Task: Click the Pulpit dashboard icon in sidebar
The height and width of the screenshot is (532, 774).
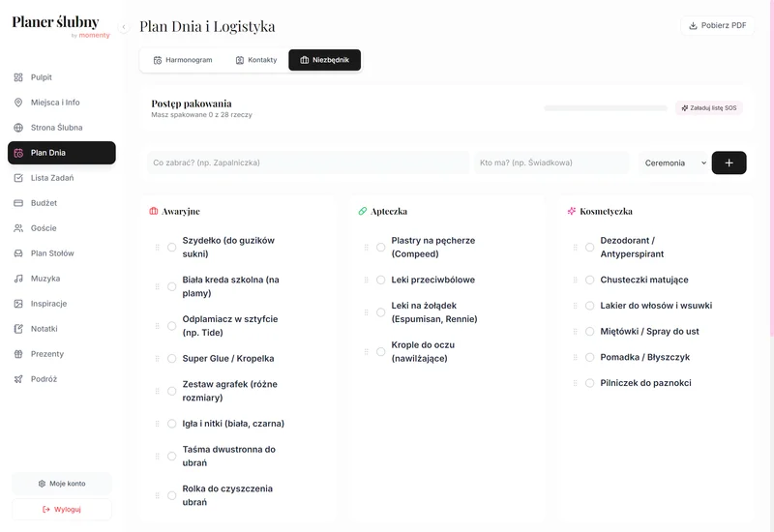Action: tap(18, 77)
